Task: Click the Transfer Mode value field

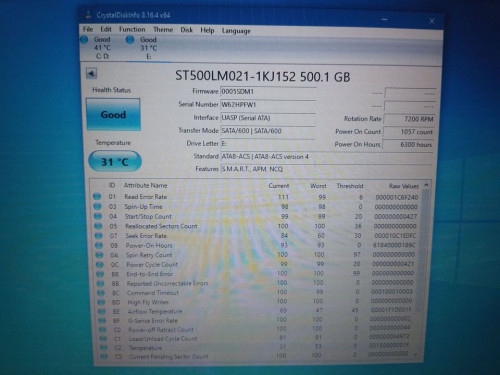Action: (x=268, y=131)
